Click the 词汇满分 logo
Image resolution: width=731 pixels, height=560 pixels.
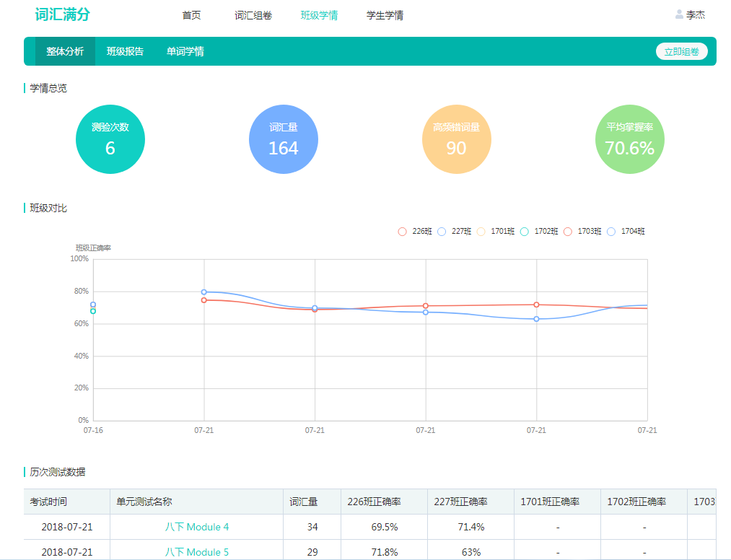(x=63, y=14)
